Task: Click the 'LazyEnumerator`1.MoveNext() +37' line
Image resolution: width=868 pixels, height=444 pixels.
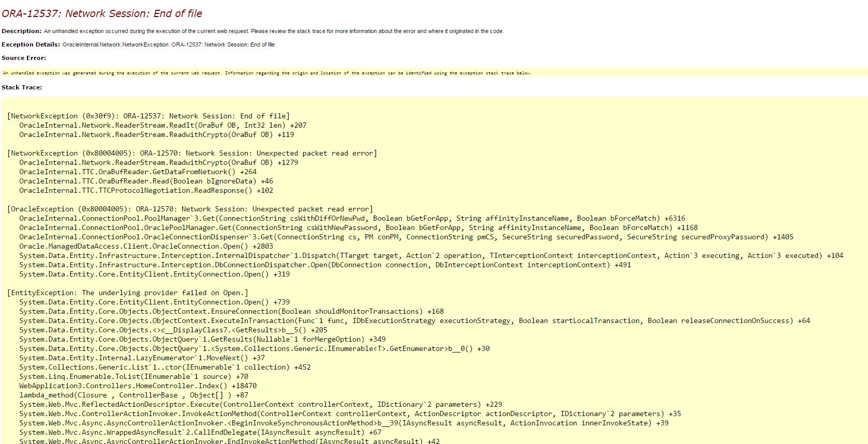Action: click(x=142, y=358)
